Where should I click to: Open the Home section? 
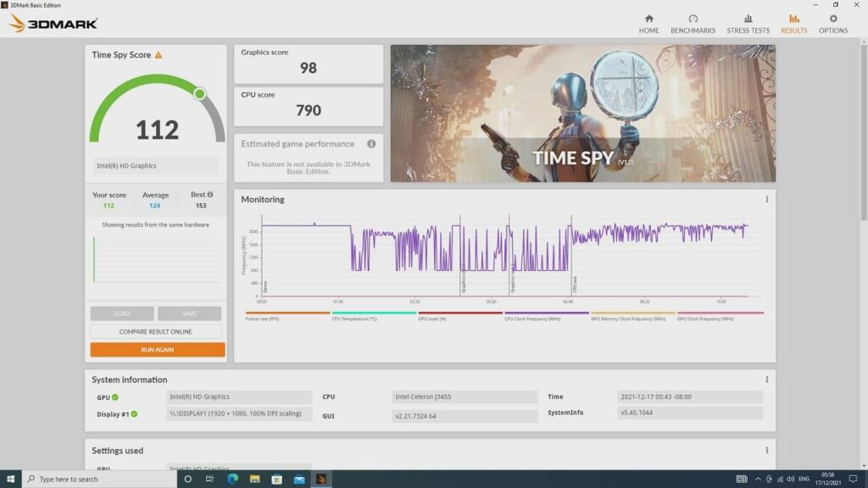(648, 24)
